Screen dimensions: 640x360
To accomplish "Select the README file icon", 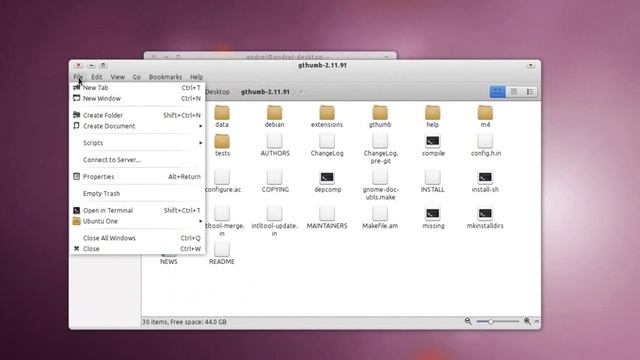I will click(x=222, y=249).
